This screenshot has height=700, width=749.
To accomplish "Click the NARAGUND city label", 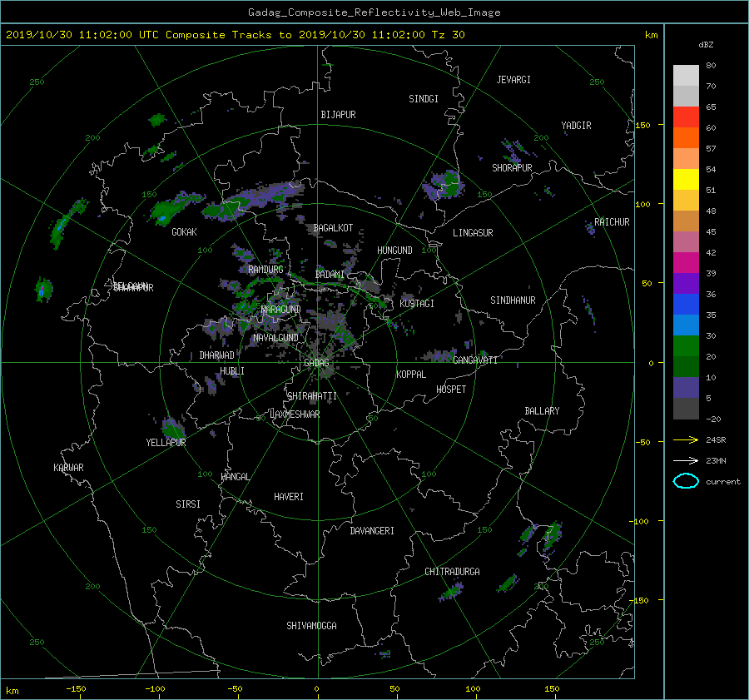I will (281, 310).
